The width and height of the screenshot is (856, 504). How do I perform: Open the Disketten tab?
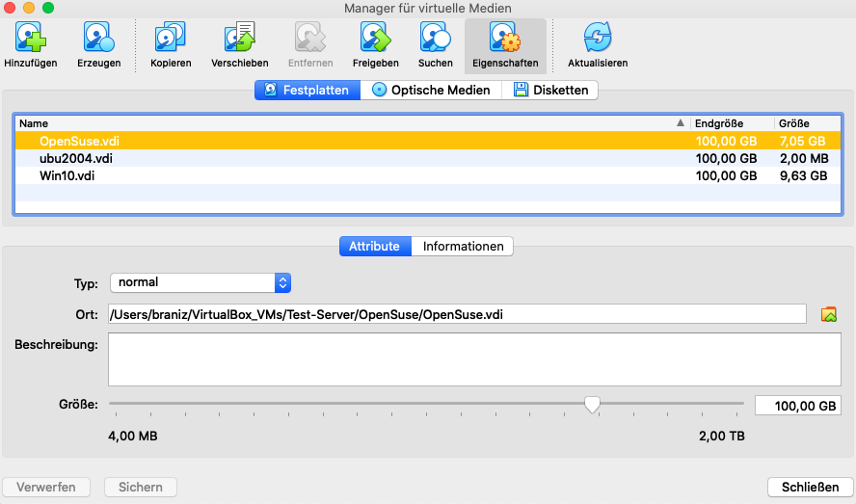point(550,90)
